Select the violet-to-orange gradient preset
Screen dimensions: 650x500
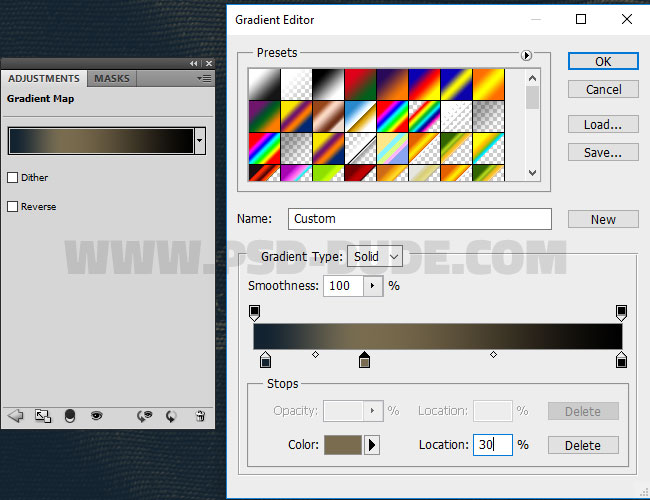click(x=393, y=84)
